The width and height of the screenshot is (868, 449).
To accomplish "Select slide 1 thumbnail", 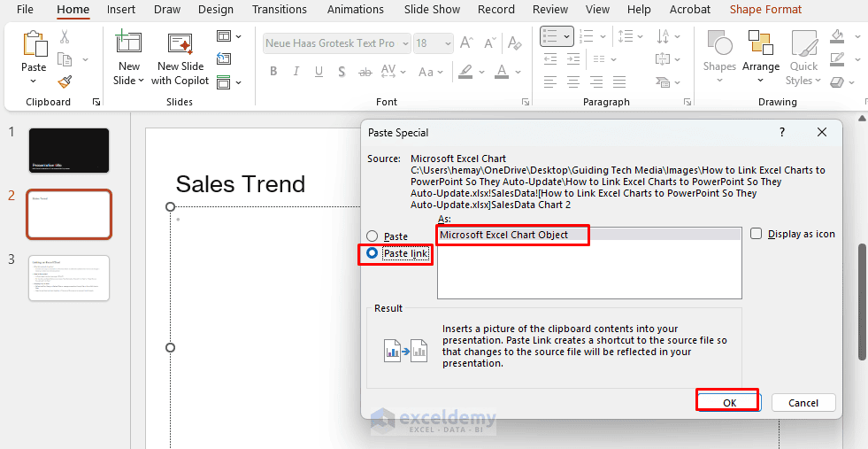I will click(69, 151).
